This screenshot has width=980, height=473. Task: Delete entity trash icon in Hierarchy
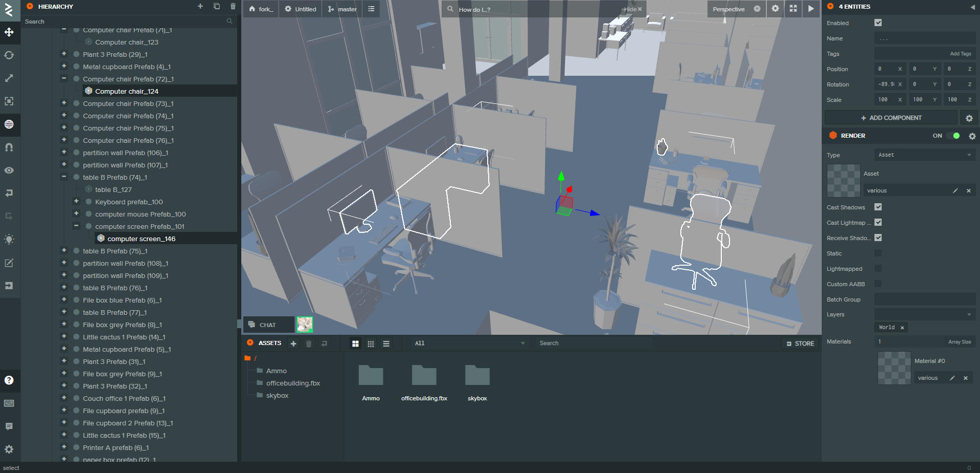[233, 6]
